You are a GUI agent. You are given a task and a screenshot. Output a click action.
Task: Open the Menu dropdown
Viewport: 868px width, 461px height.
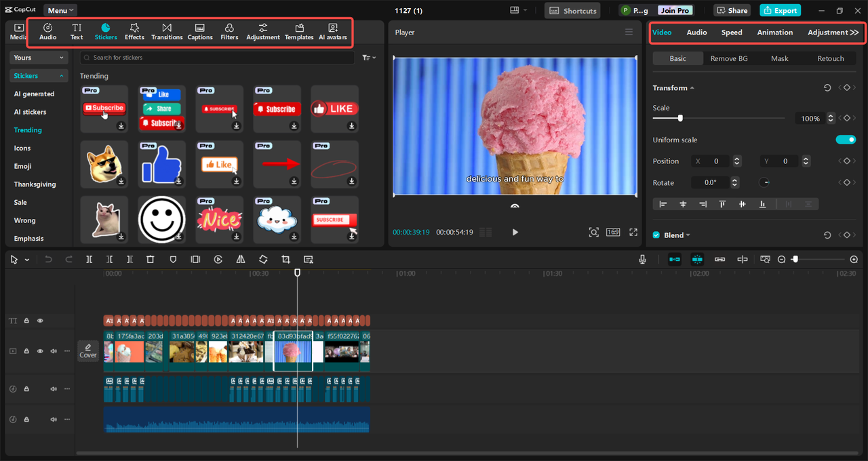pyautogui.click(x=60, y=10)
